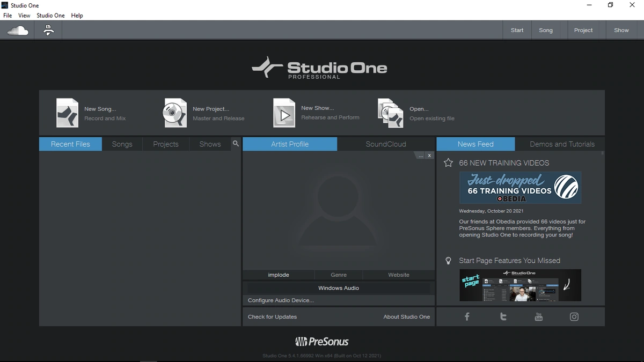Click the Windows Audio device label
Viewport: 644px width, 362px height.
click(339, 288)
